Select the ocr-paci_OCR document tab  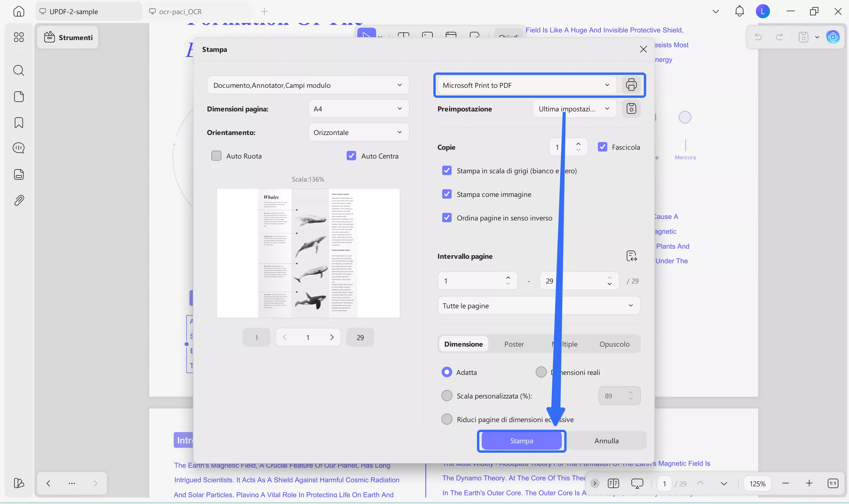(x=180, y=11)
